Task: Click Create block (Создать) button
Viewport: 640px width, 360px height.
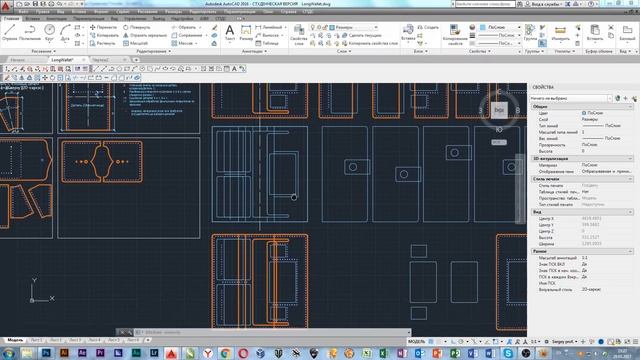Action: coord(428,27)
